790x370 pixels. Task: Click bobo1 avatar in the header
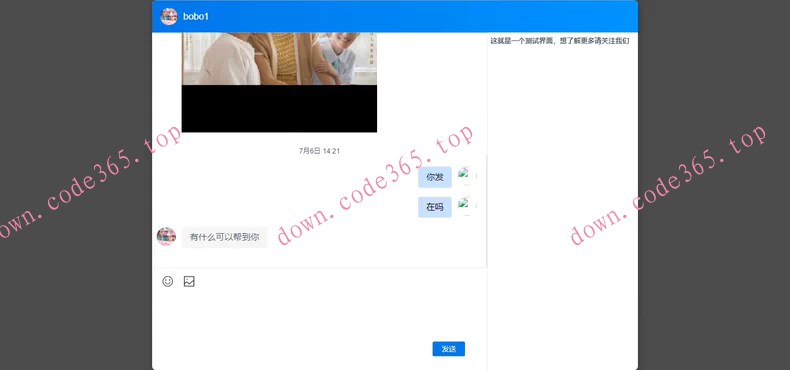coord(169,17)
